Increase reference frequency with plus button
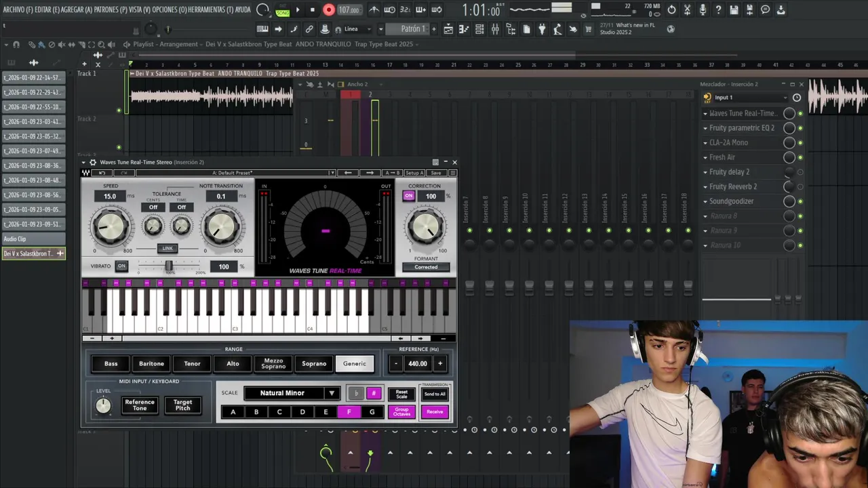This screenshot has width=868, height=488. coord(439,364)
